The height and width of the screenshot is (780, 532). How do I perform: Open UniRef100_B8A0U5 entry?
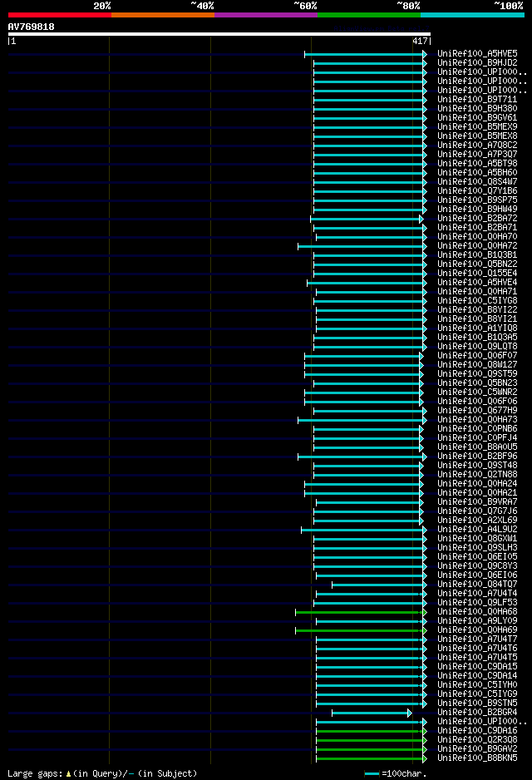point(477,447)
